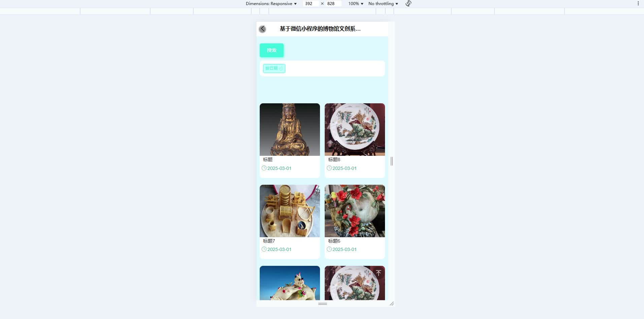
Task: Click the bottom viewport resize handle bar
Action: (323, 304)
